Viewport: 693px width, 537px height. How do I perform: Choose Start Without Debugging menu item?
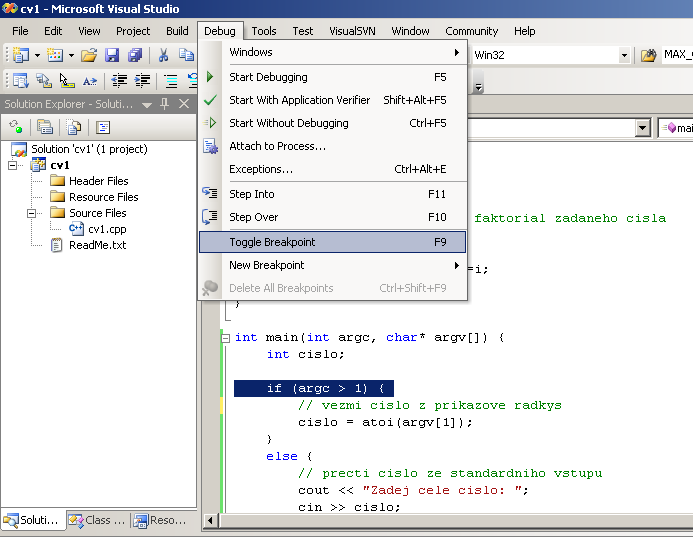click(x=332, y=123)
